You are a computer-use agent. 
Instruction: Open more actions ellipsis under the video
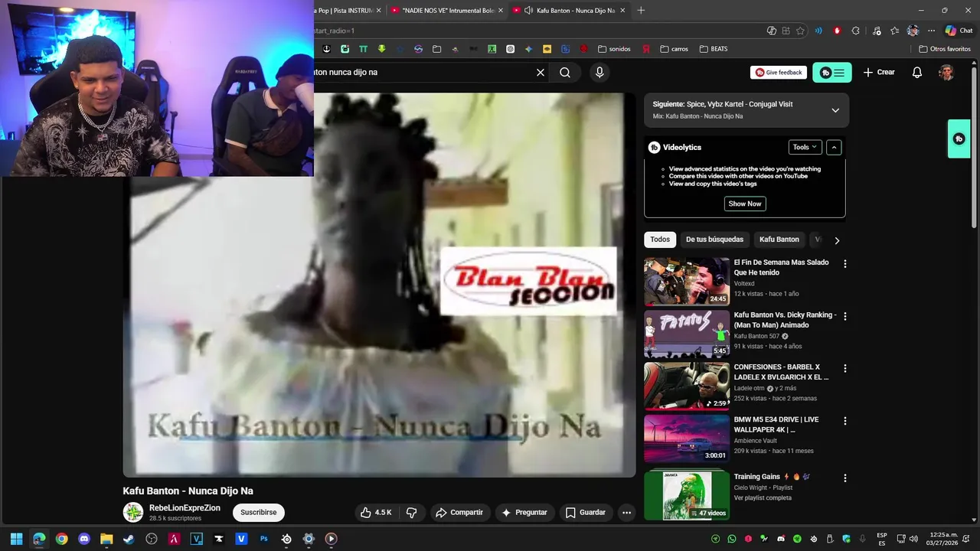(x=626, y=513)
